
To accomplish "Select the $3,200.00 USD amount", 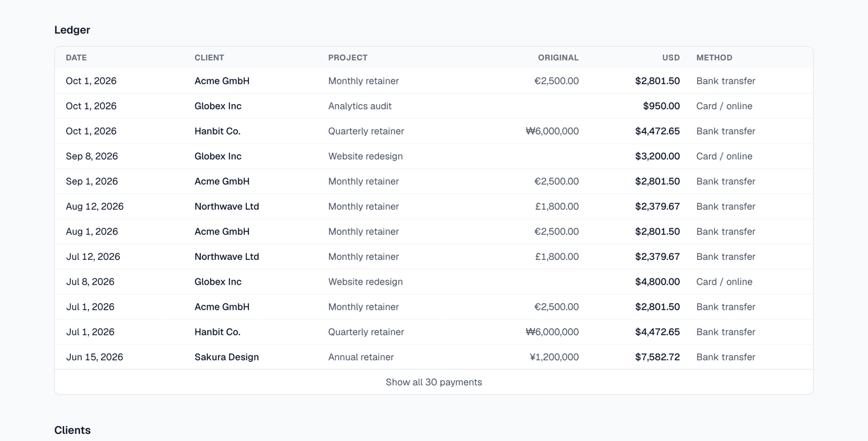I will click(x=658, y=156).
